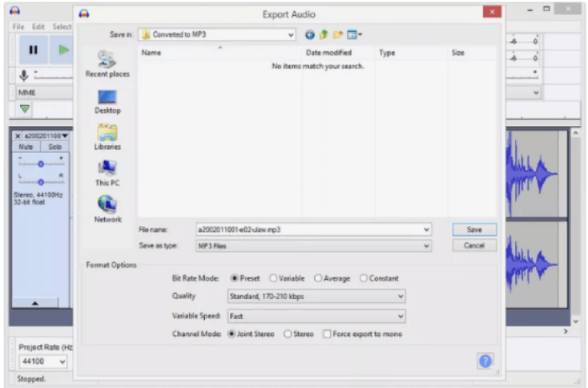
Task: Choose Stereo channel mode
Action: click(x=288, y=333)
